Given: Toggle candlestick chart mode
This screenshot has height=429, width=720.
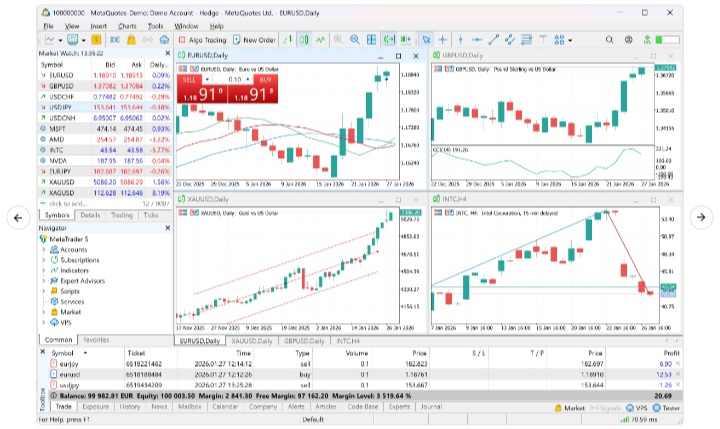Looking at the screenshot, I should [x=304, y=40].
